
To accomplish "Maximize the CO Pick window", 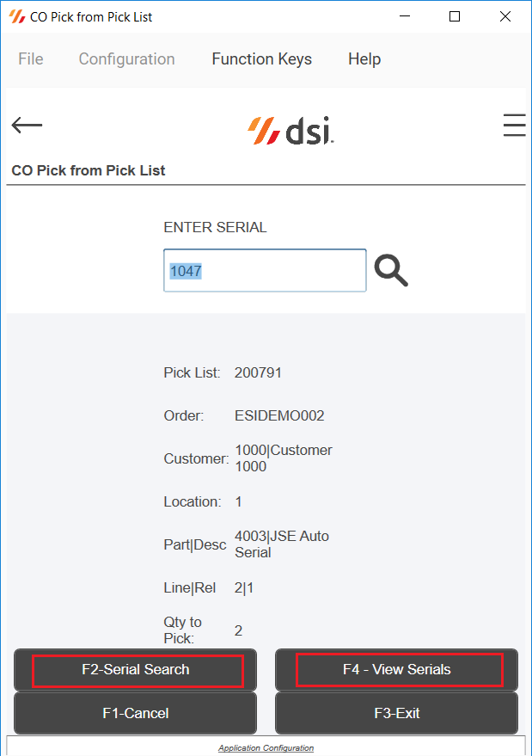I will pyautogui.click(x=455, y=16).
